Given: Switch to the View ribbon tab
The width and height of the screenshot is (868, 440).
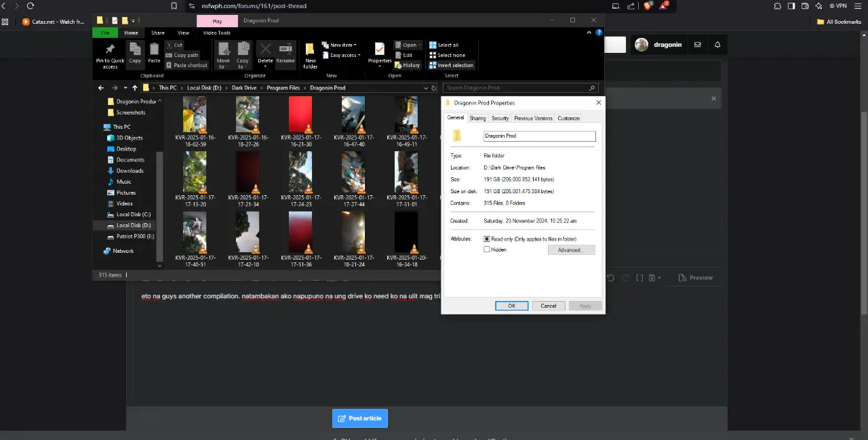Looking at the screenshot, I should 183,33.
